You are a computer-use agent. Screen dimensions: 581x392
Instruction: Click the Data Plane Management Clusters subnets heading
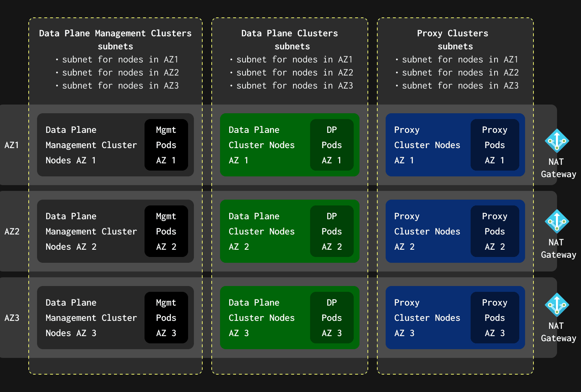[115, 40]
